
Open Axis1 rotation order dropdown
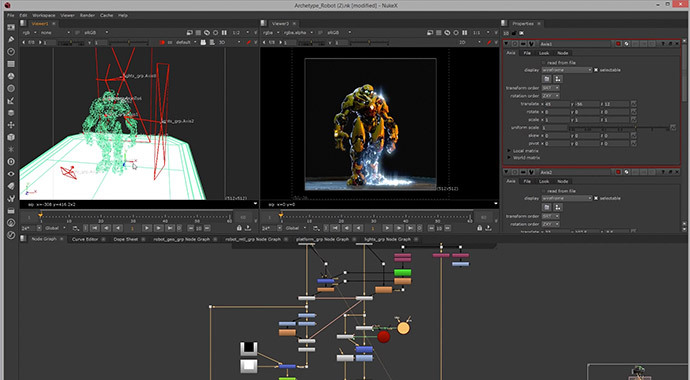coord(551,95)
